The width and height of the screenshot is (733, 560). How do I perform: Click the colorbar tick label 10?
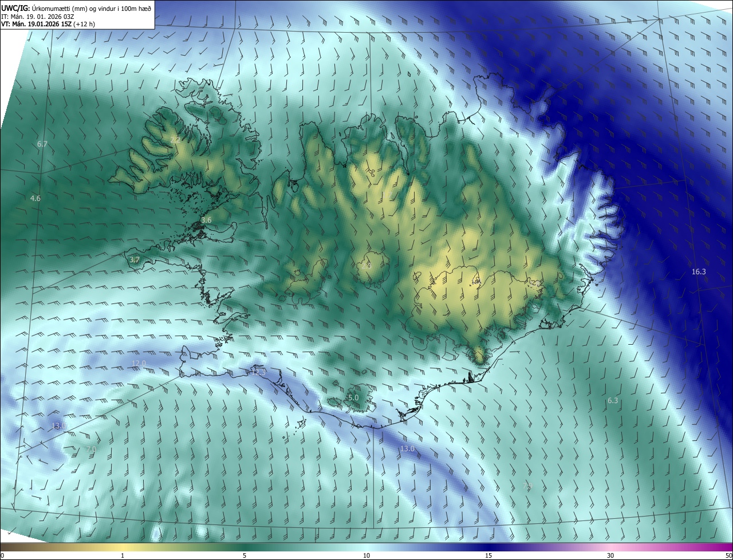(366, 555)
